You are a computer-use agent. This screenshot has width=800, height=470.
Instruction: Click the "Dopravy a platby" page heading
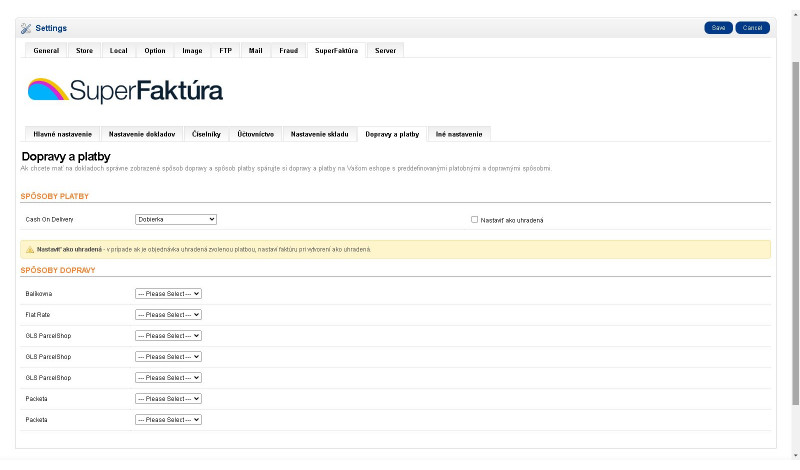(66, 157)
